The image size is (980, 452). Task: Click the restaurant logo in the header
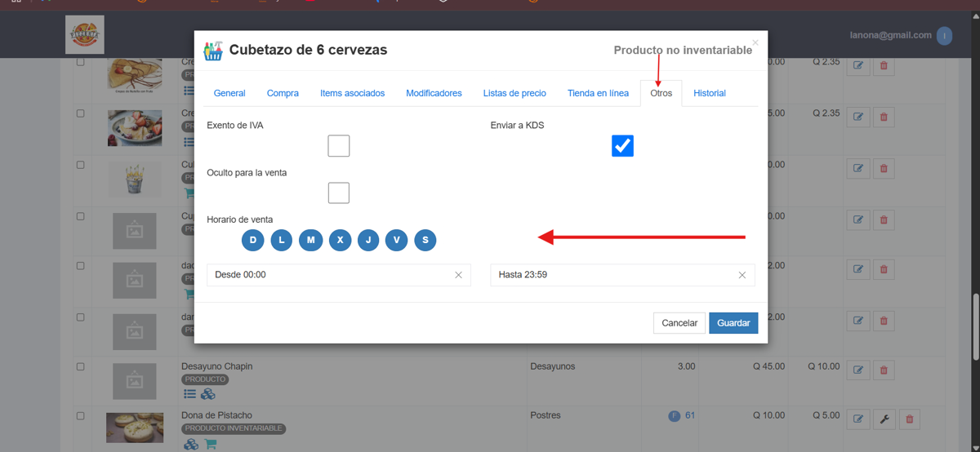[x=85, y=34]
